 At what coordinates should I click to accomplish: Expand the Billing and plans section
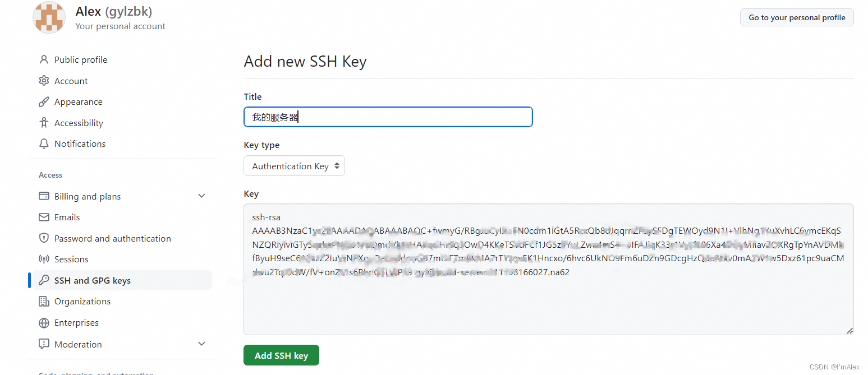coord(202,196)
